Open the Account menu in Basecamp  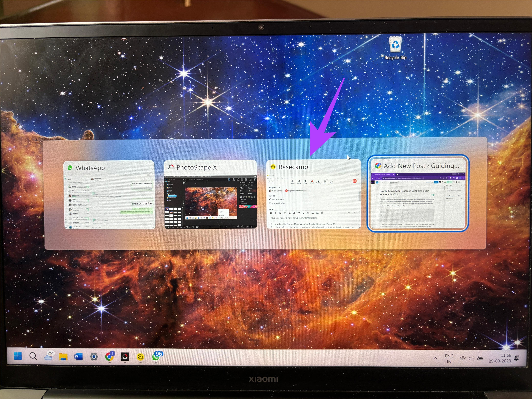pos(287,178)
